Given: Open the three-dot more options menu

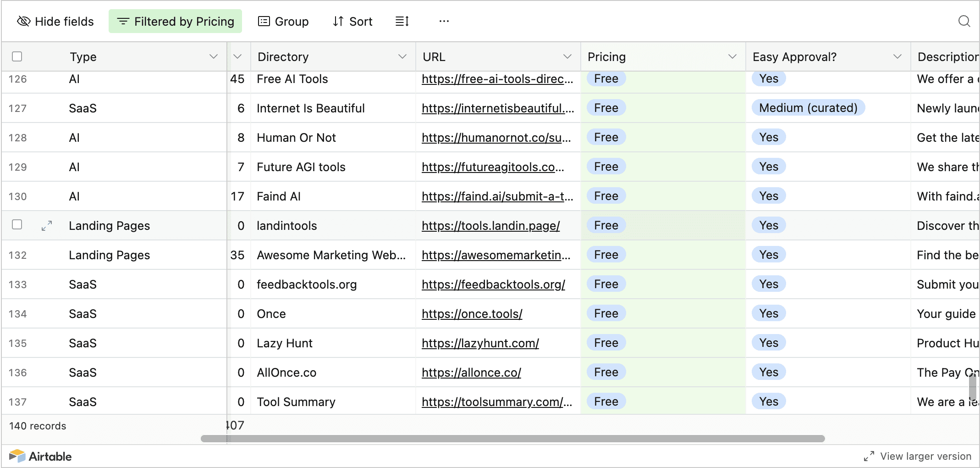Looking at the screenshot, I should [x=444, y=22].
